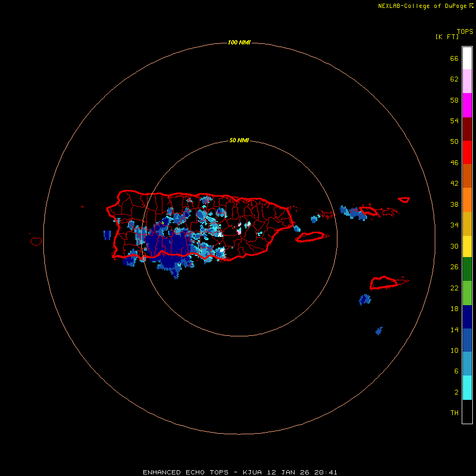Pick the bright orange legend swatch
The width and height of the screenshot is (476, 476).
[467, 200]
